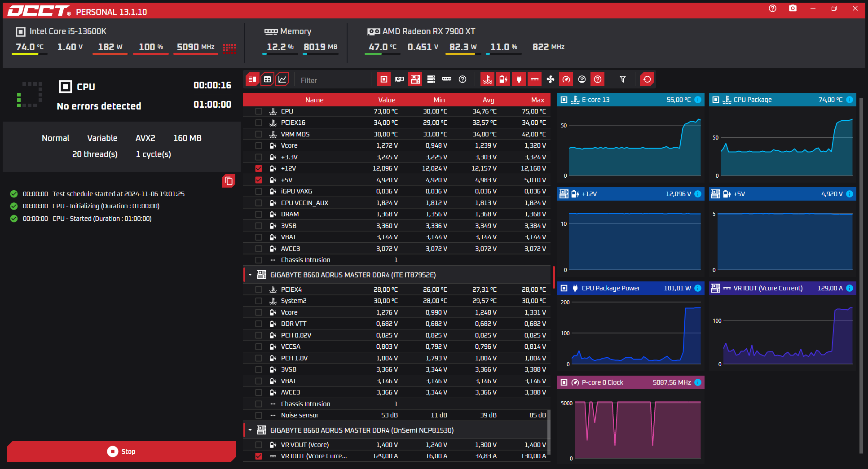Toggle memory hardware filter icon
The height and width of the screenshot is (469, 868).
point(447,79)
